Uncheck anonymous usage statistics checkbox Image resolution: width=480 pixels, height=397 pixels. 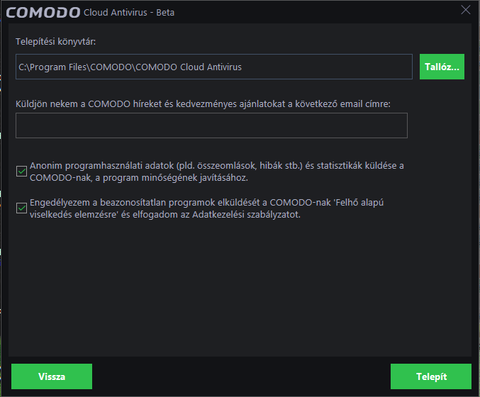tap(22, 171)
